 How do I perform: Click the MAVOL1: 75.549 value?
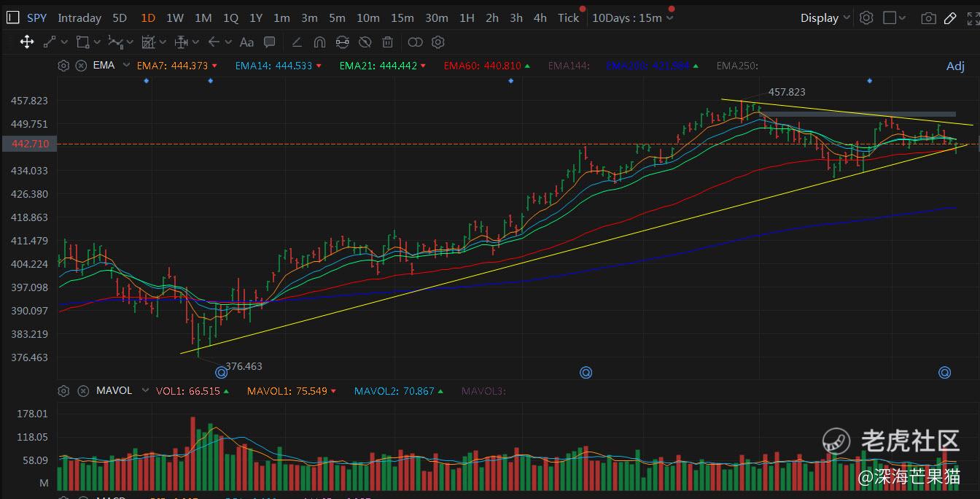point(292,391)
